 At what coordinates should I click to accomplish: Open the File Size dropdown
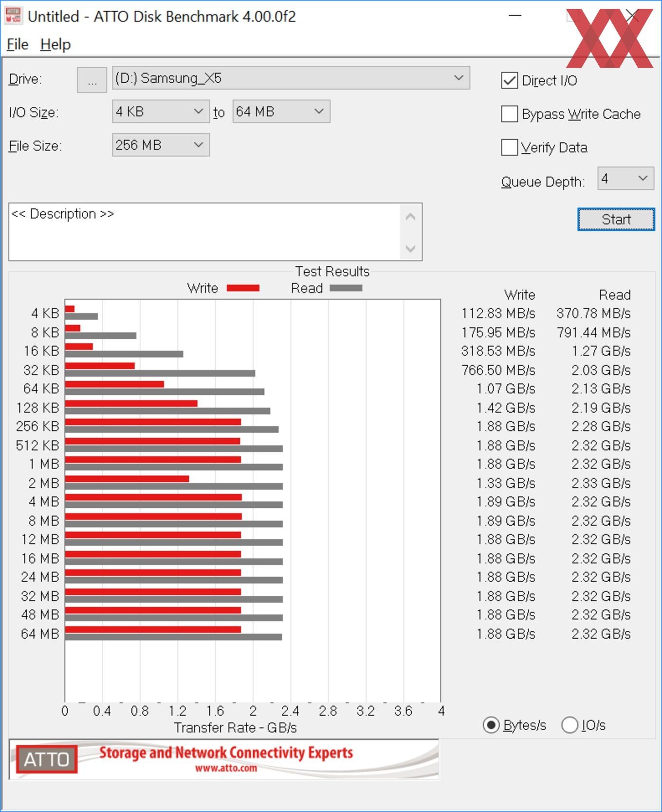click(x=161, y=145)
